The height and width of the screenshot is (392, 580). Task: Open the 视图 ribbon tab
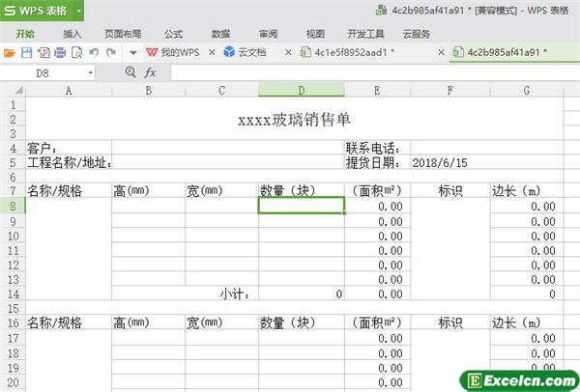coord(315,34)
